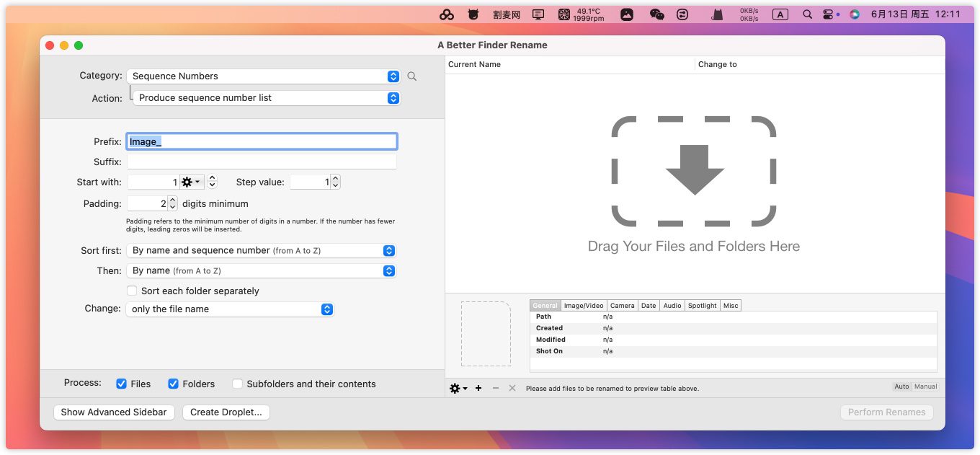Click the Siri icon in menu bar

(855, 14)
